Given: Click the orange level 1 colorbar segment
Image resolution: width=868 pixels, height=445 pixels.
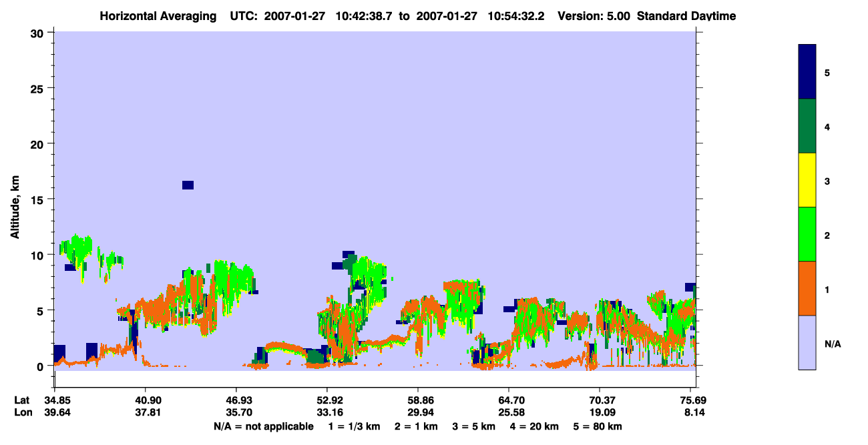Looking at the screenshot, I should (807, 288).
